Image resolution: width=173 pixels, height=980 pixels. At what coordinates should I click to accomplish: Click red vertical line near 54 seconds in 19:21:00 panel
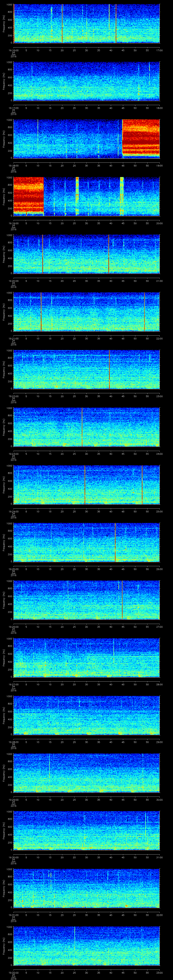tap(144, 312)
